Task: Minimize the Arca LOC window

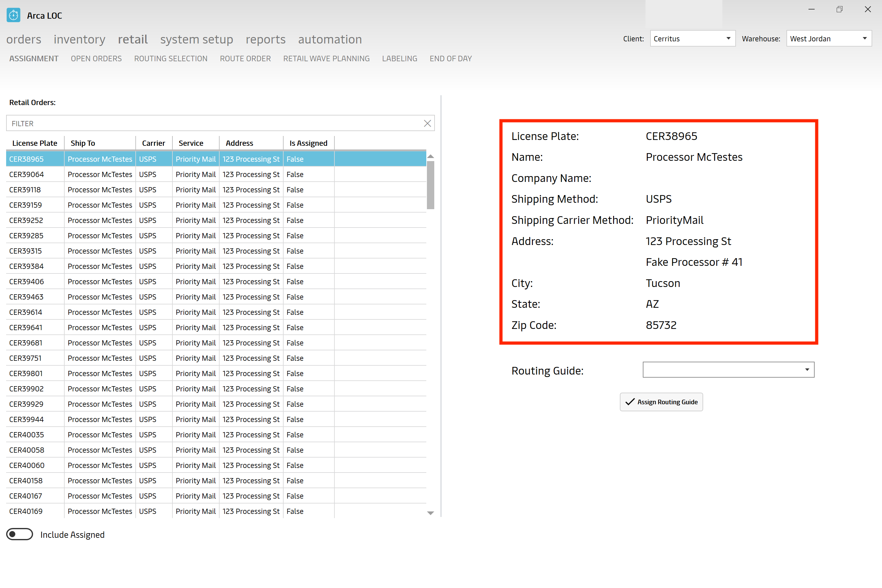Action: coord(812,9)
